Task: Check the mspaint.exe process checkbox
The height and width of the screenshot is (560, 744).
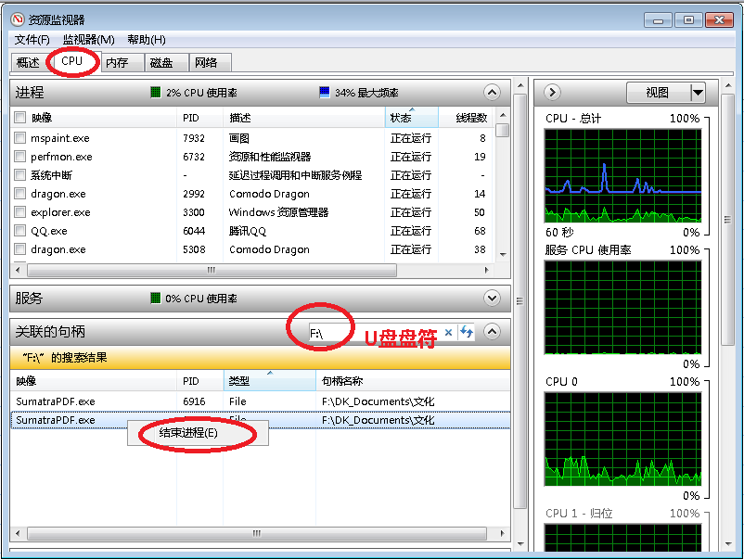Action: [20, 138]
